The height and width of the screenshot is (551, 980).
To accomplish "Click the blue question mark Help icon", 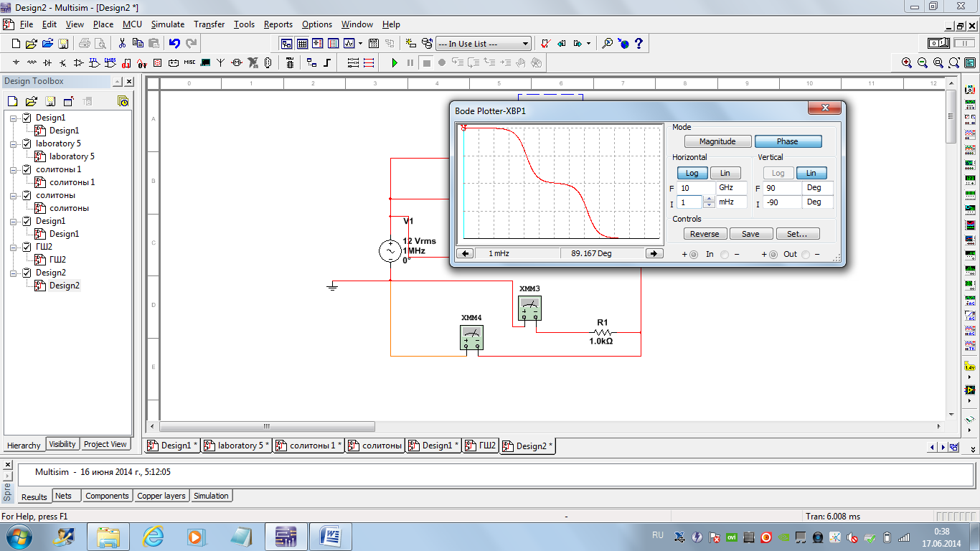I will pyautogui.click(x=639, y=44).
